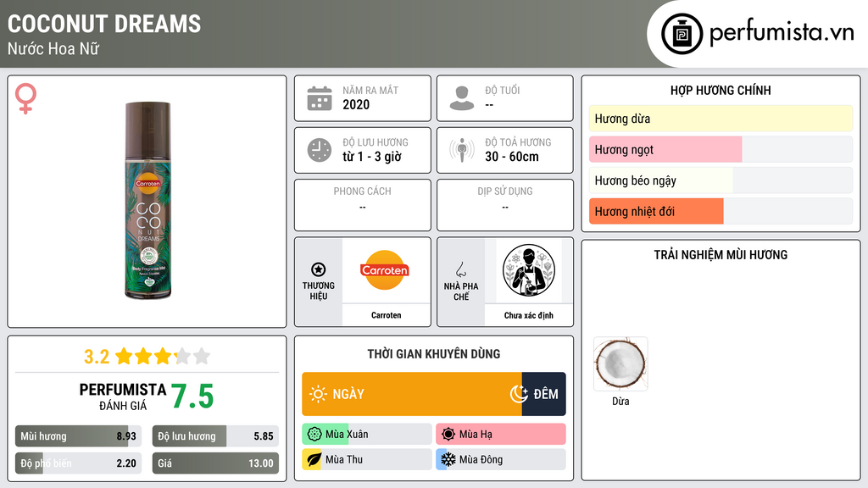This screenshot has height=488, width=868.
Task: Click the Mùa Đông season bar
Action: 501,459
